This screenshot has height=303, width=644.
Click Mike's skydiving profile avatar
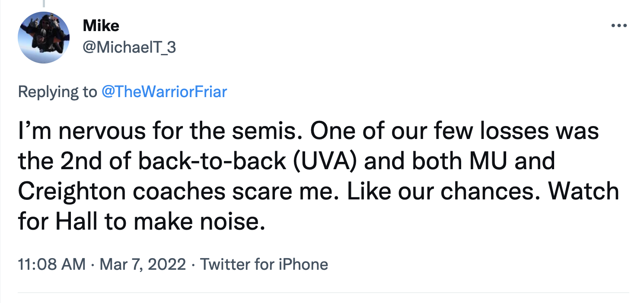point(44,38)
